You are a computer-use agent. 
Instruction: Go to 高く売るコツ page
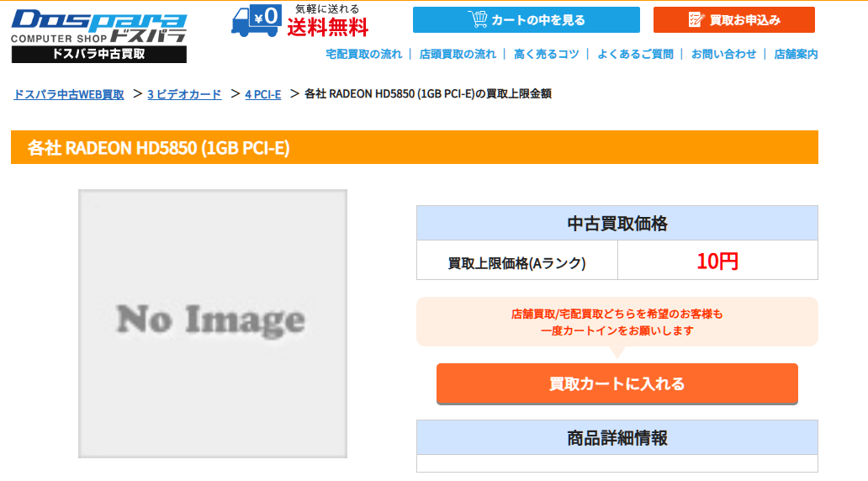[x=546, y=54]
